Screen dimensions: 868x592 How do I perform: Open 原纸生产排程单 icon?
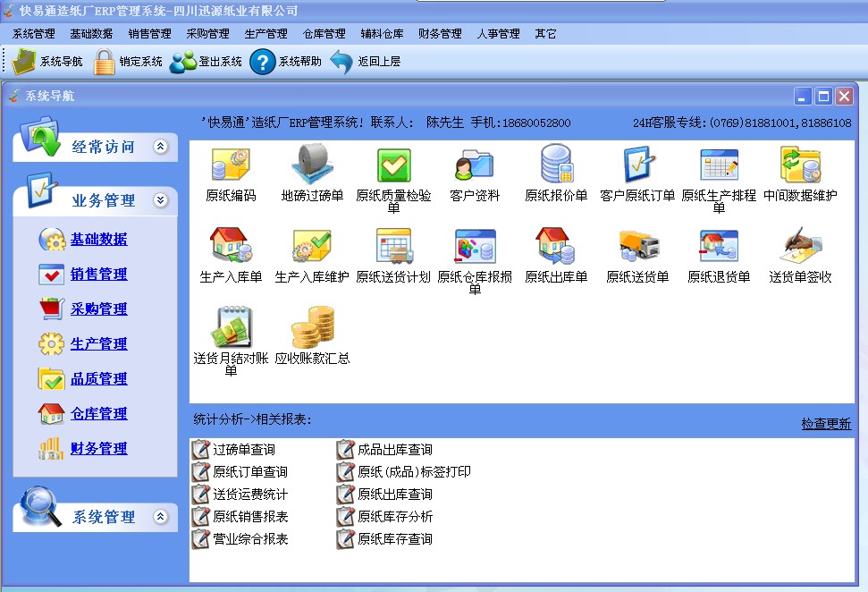tap(719, 165)
